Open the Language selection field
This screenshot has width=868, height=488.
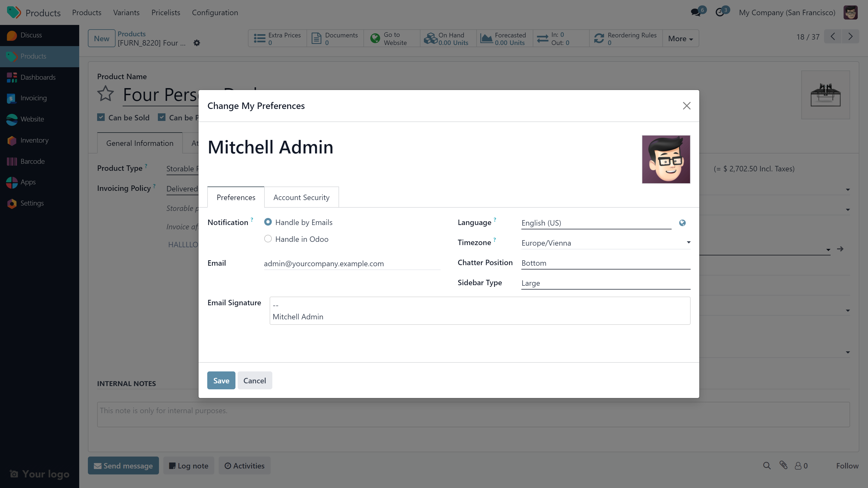pyautogui.click(x=596, y=223)
